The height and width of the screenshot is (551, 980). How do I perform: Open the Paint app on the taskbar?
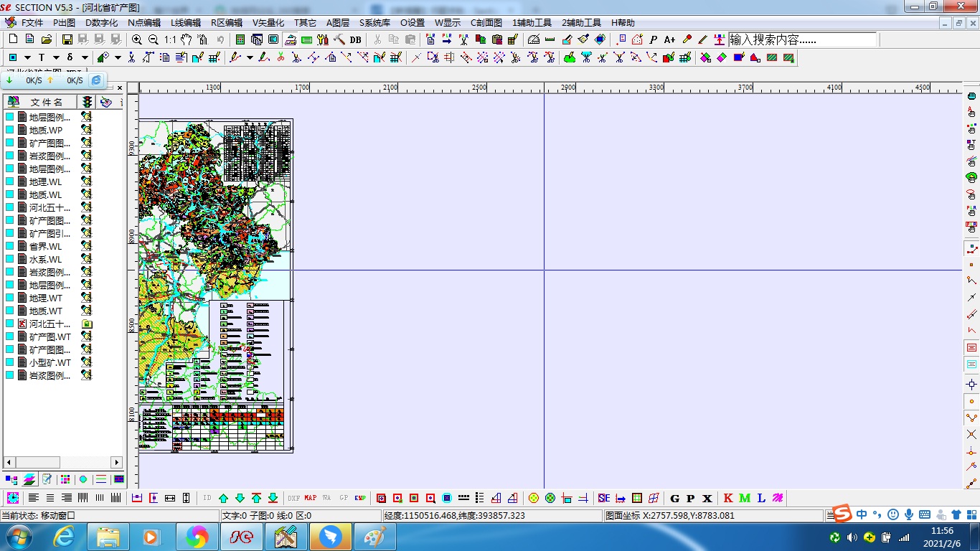(374, 536)
